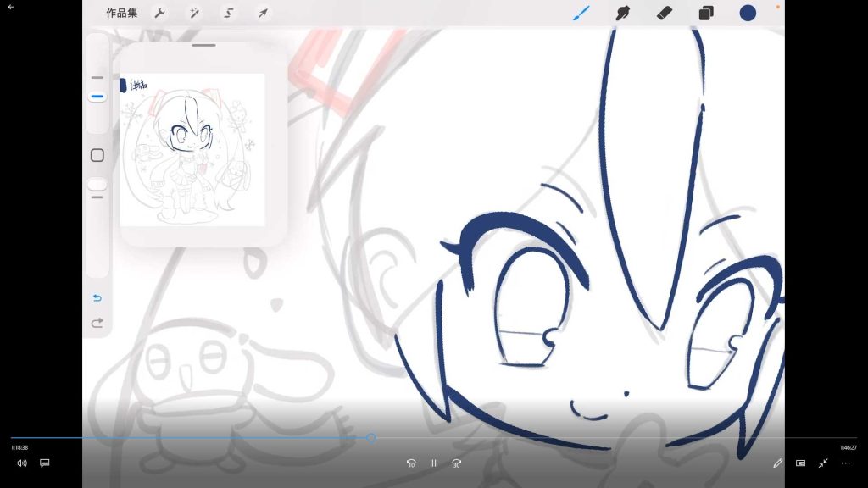
Task: Select the Brush tool
Action: pyautogui.click(x=581, y=13)
